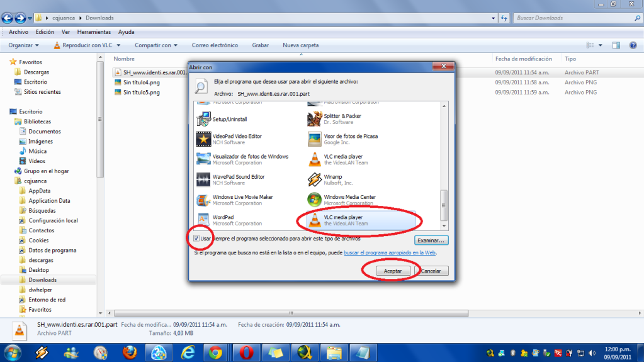The height and width of the screenshot is (362, 644).
Task: Open the Start menu orb
Action: tap(13, 353)
